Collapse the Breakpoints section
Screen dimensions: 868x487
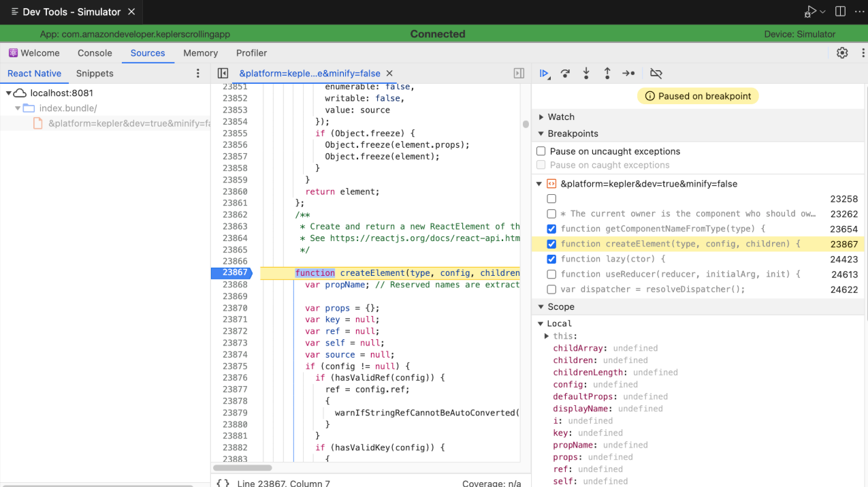(541, 134)
